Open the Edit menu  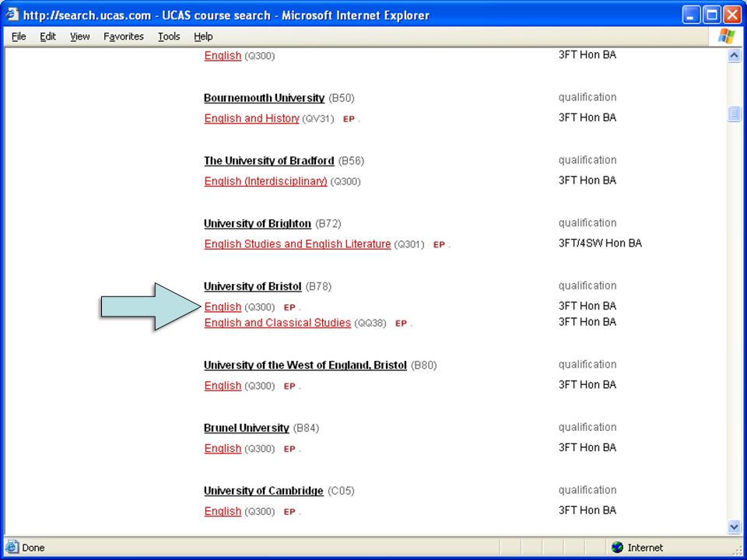pos(47,37)
